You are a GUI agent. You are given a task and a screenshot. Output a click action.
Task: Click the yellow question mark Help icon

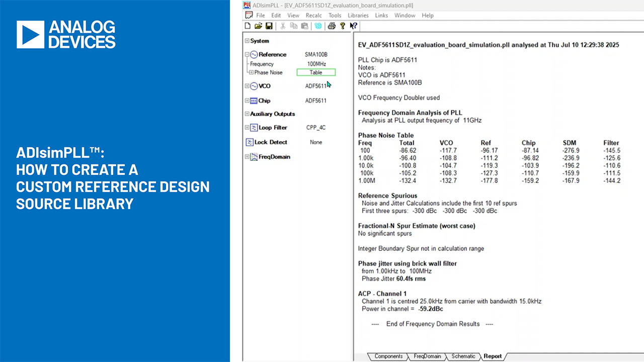[343, 26]
